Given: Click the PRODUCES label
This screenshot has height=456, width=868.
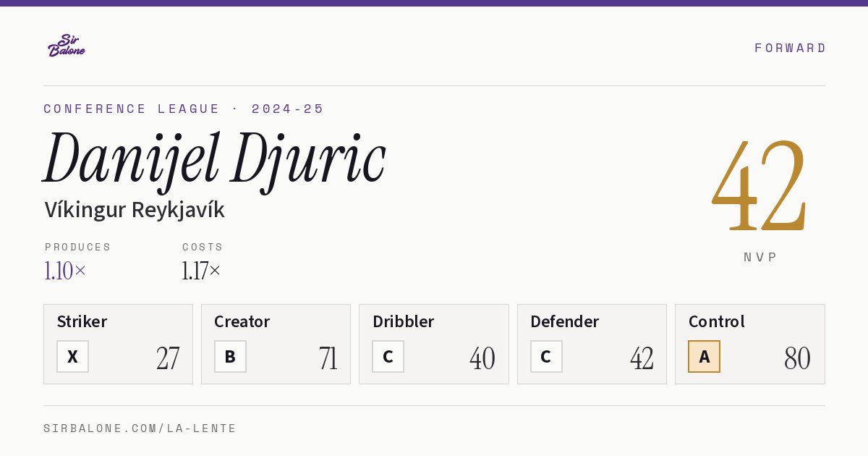Looking at the screenshot, I should coord(78,247).
